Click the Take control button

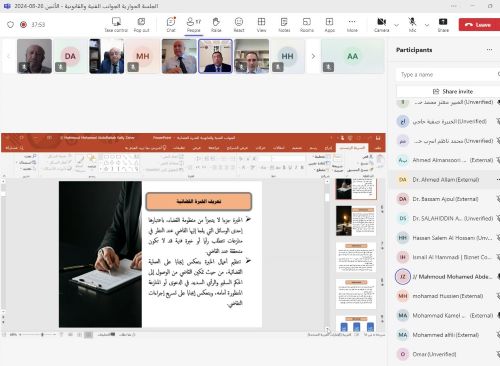tap(116, 25)
